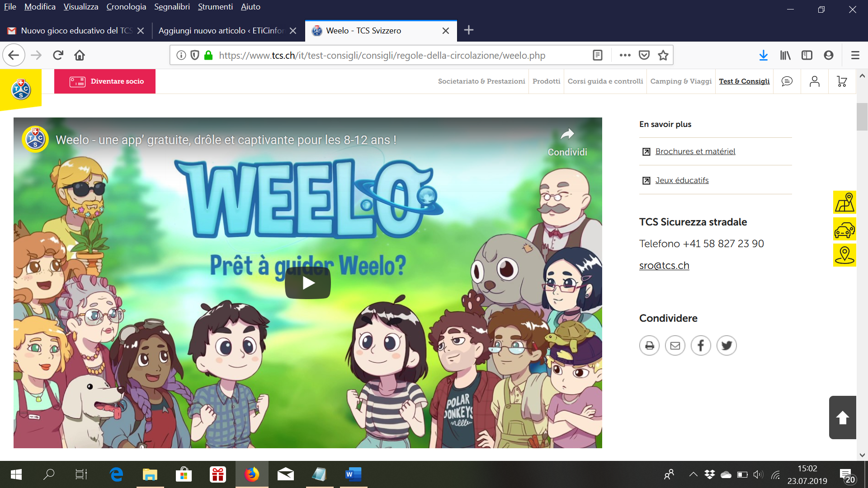Open the Firefox home page
This screenshot has width=868, height=488.
tap(80, 55)
